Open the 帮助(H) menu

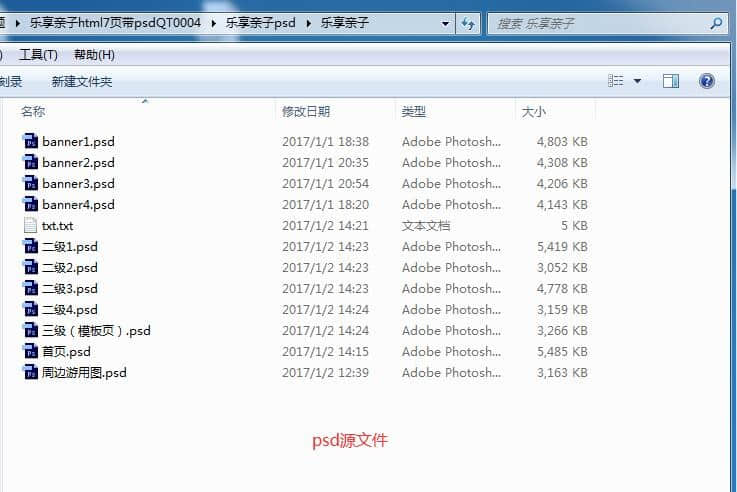pyautogui.click(x=94, y=55)
